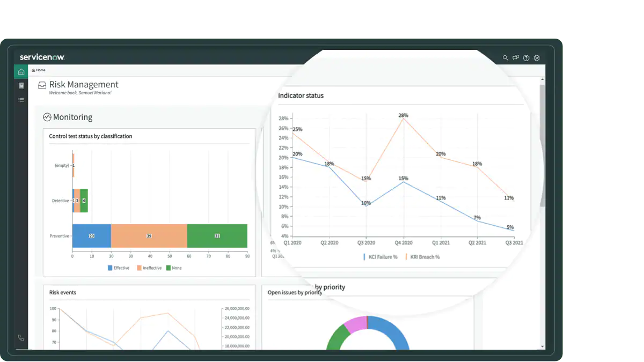Click the "Control test status by classification" title
This screenshot has height=362, width=644.
[x=91, y=136]
